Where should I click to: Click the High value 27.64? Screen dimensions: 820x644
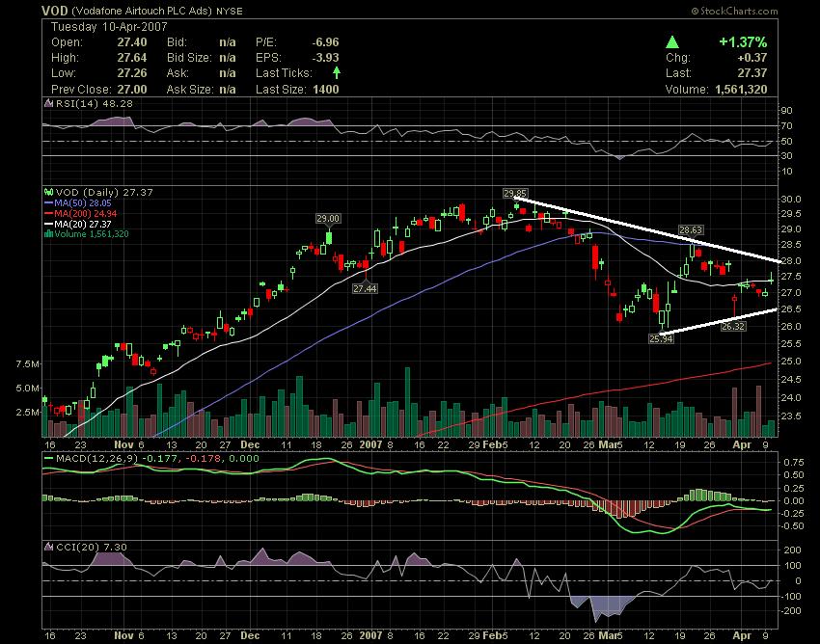(132, 58)
